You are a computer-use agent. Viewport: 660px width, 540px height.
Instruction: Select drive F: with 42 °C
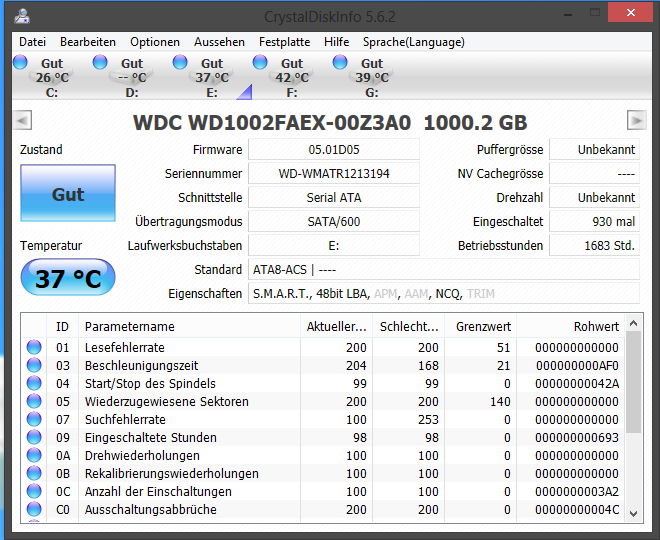pos(292,78)
